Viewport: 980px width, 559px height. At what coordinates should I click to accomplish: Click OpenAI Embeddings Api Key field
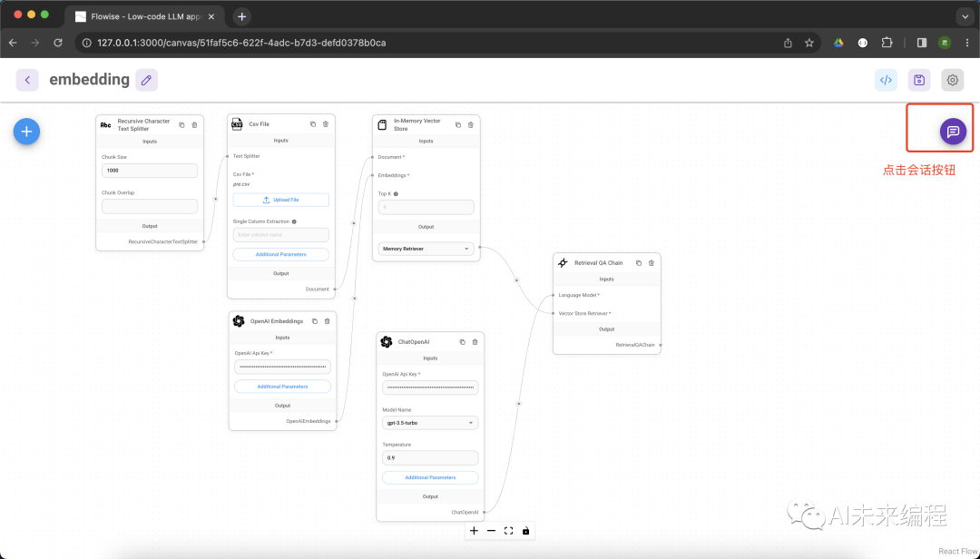[x=282, y=367]
